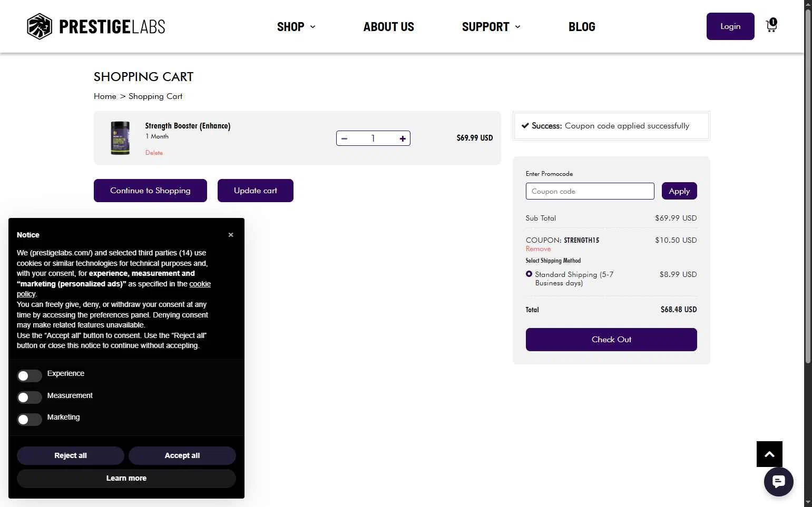Click the $8.99 USD shipping price

tap(678, 274)
